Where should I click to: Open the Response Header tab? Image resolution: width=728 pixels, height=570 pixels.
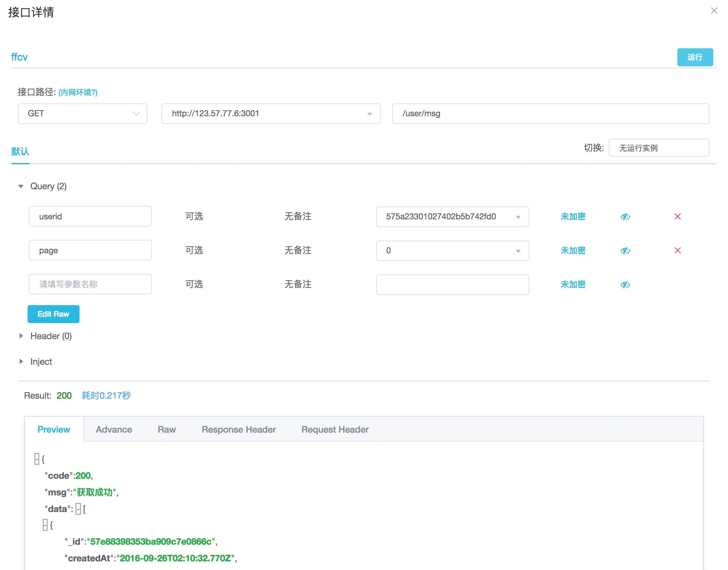[238, 429]
